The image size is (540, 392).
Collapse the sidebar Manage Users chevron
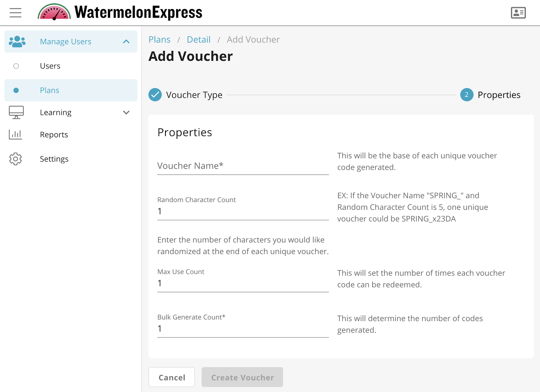[127, 41]
